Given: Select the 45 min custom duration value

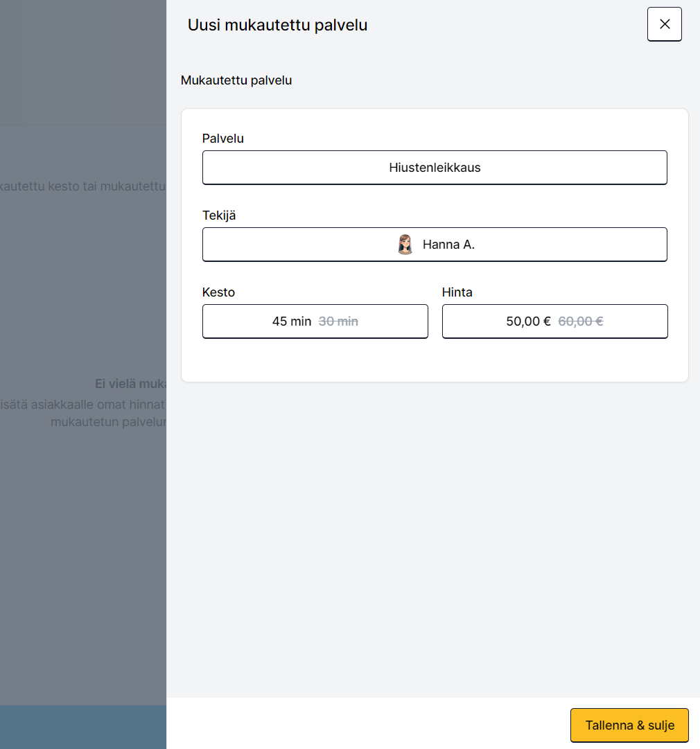Looking at the screenshot, I should 292,321.
